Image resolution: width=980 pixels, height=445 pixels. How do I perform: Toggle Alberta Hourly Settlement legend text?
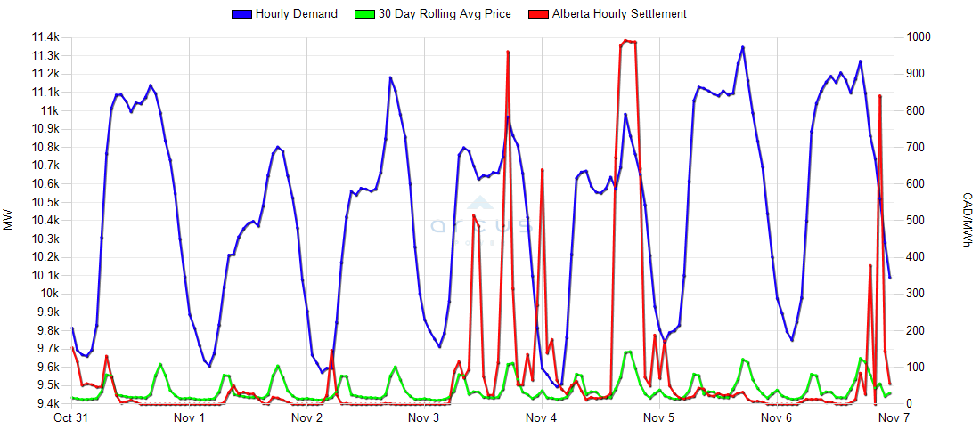point(619,13)
